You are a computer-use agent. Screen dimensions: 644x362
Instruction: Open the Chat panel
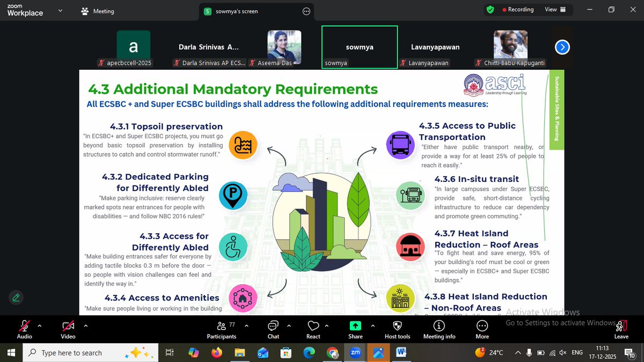273,329
